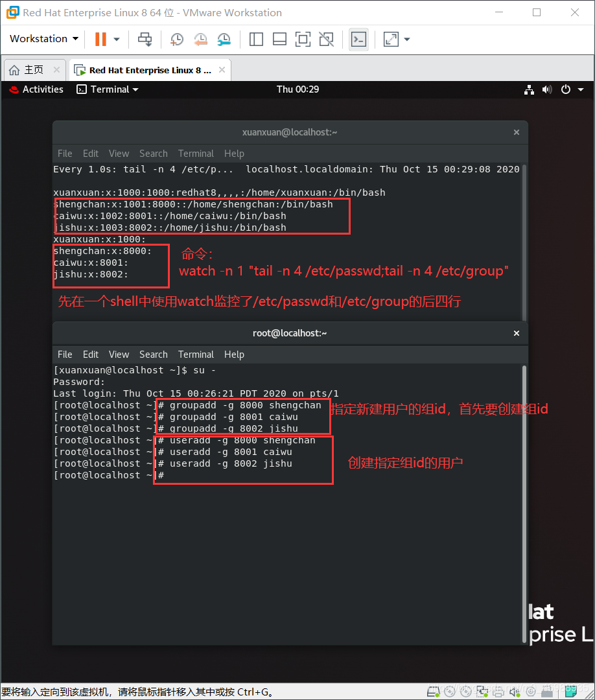The image size is (595, 700).
Task: Open View menu in xuanxuan terminal
Action: pyautogui.click(x=119, y=154)
